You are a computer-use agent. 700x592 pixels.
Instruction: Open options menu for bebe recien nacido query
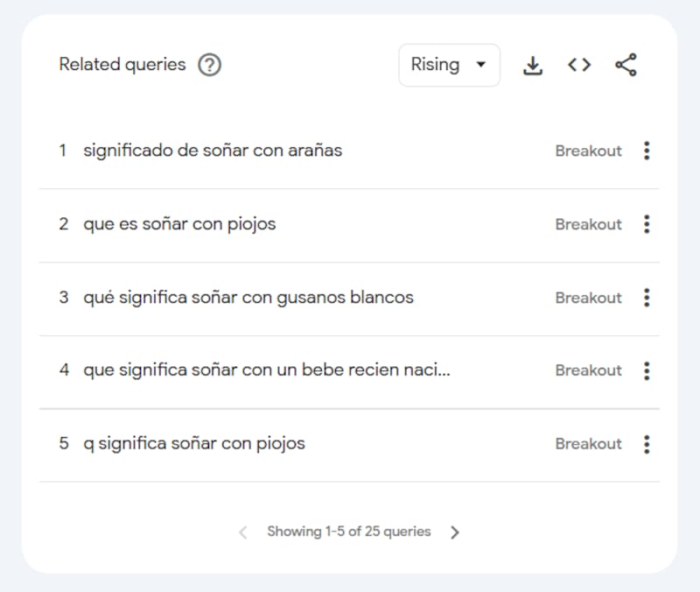coord(647,370)
